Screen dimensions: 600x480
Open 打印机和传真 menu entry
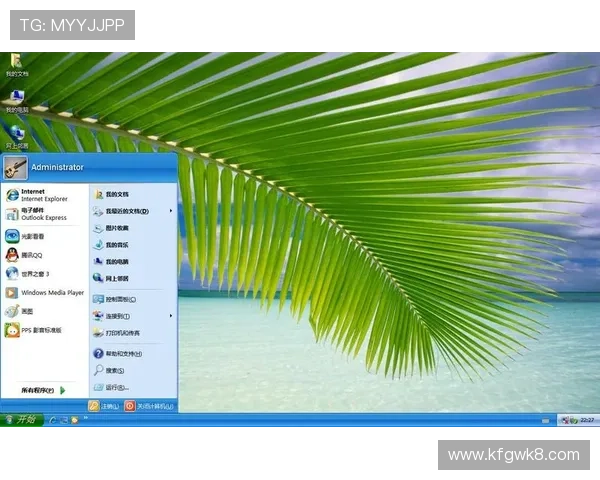(x=122, y=333)
